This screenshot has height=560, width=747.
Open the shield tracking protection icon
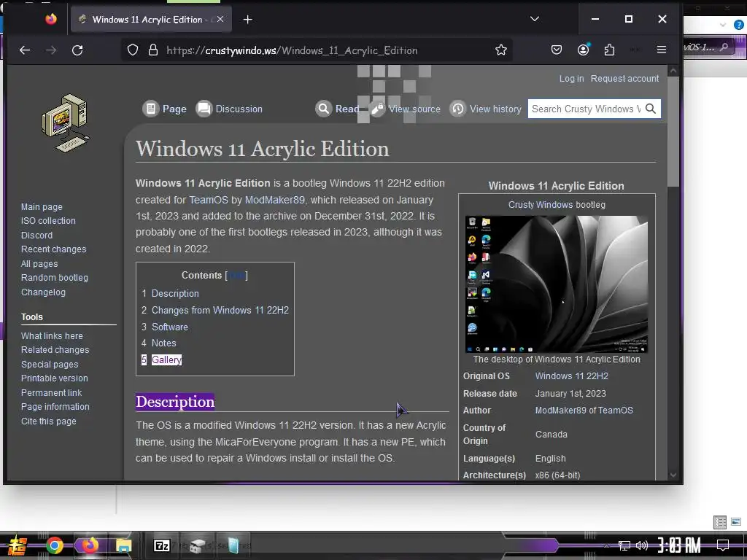point(133,50)
